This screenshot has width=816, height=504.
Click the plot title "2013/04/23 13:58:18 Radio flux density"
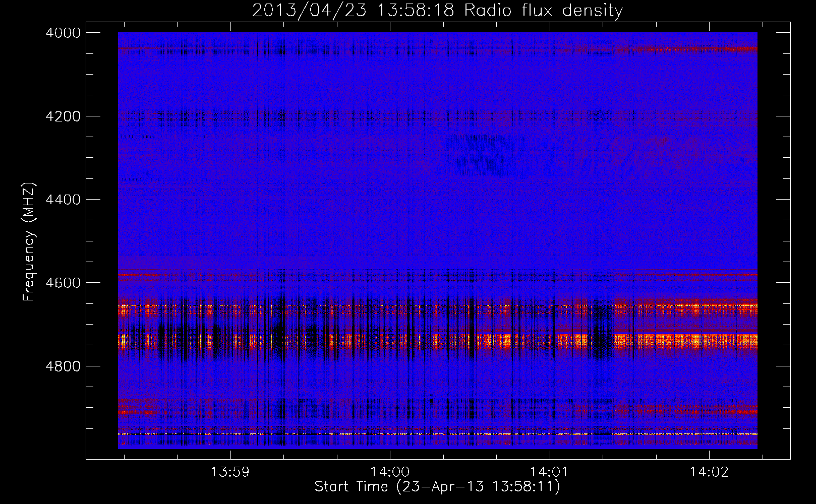[x=437, y=10]
